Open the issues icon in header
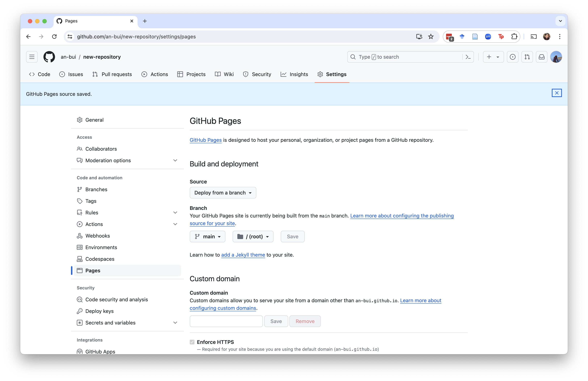The image size is (588, 381). click(513, 57)
